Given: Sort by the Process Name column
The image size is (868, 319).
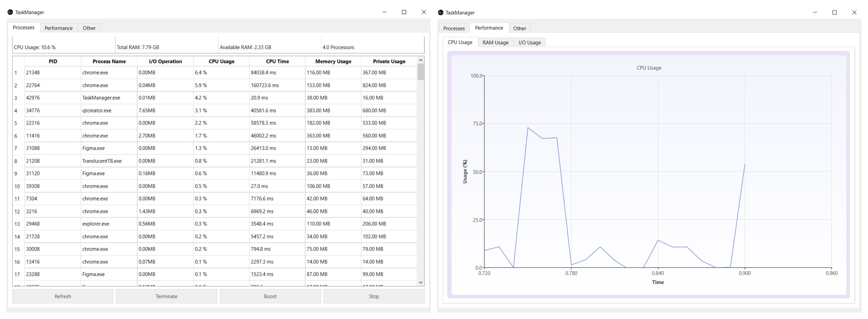Looking at the screenshot, I should click(109, 61).
